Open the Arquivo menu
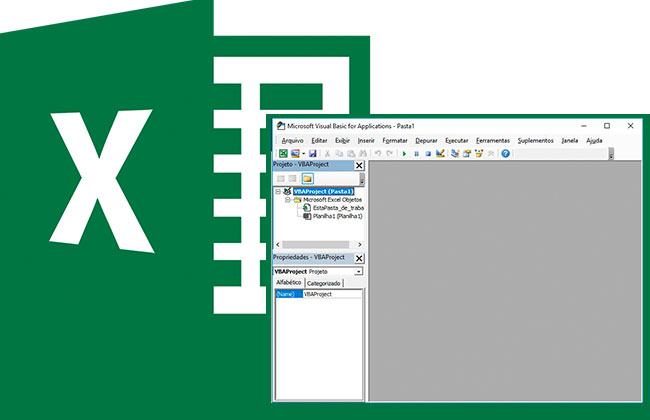Screen dimensions: 650x420 (292, 141)
